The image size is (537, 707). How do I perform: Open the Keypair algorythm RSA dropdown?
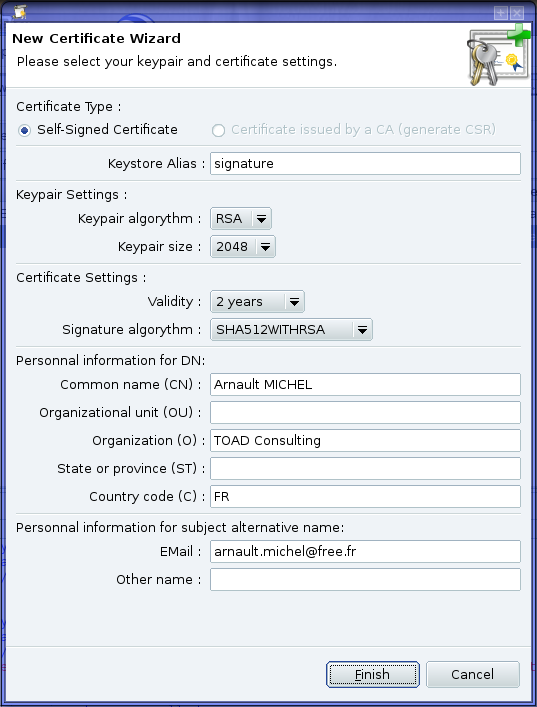[x=241, y=219]
